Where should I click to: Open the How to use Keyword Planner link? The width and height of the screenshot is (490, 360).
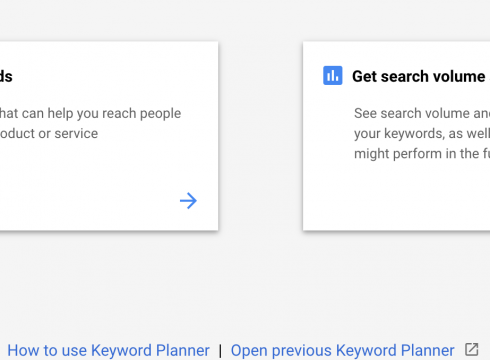tap(108, 351)
